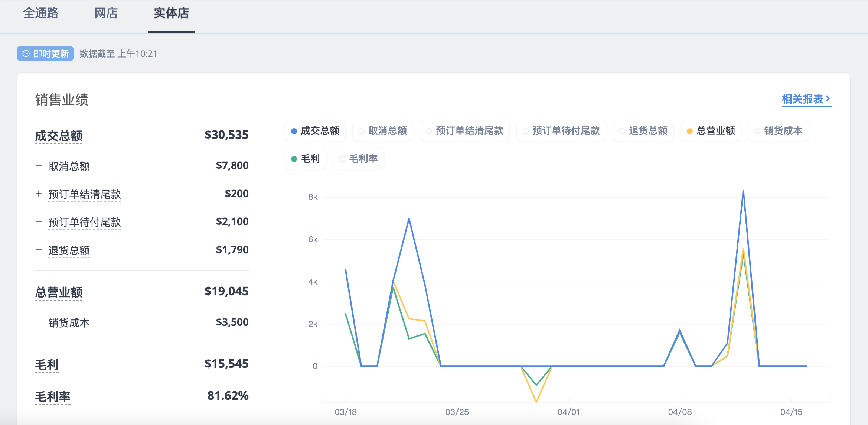Open the 相关报表 link
Viewport: 868px width, 425px height.
tap(806, 99)
